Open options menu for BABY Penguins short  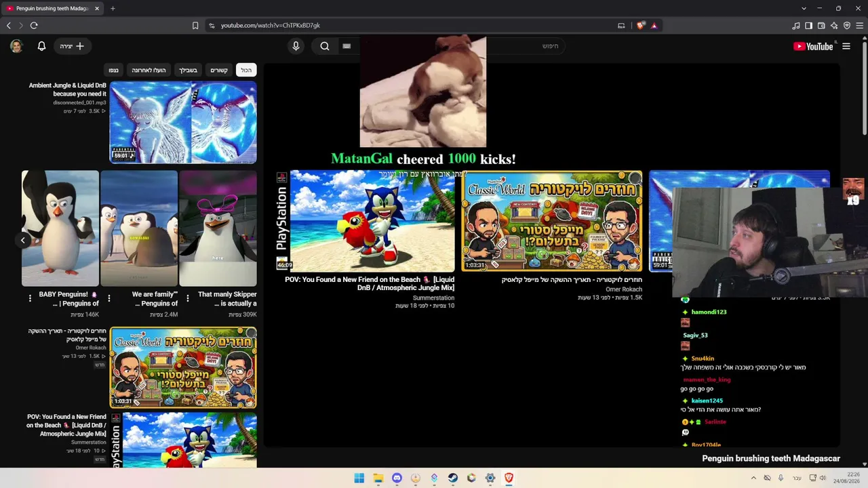click(x=30, y=298)
